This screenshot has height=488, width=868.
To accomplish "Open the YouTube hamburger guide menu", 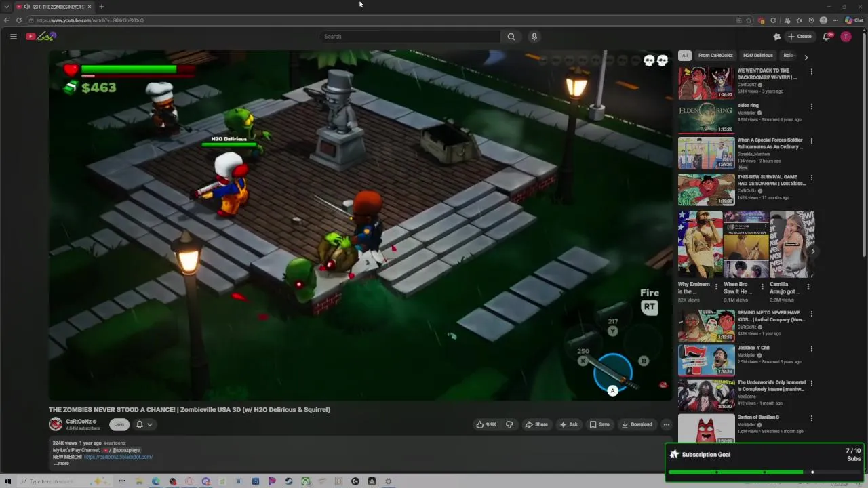I will click(x=13, y=37).
